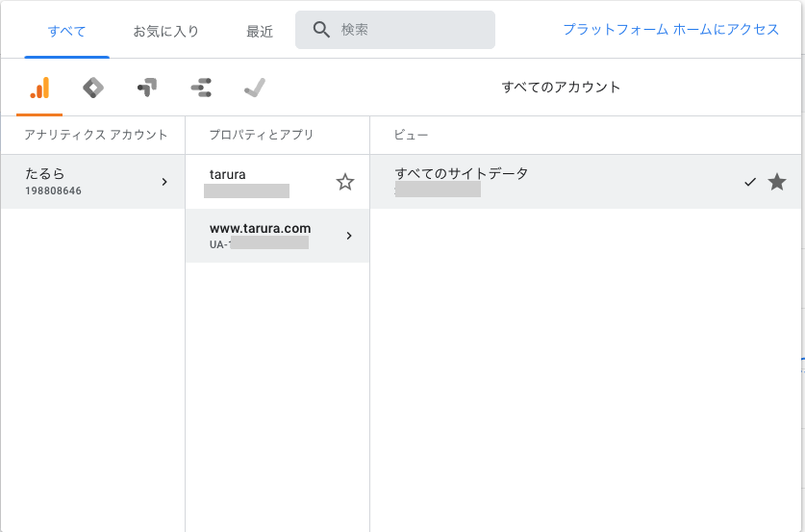Image resolution: width=805 pixels, height=532 pixels.
Task: Switch to the すべて tab
Action: point(66,32)
